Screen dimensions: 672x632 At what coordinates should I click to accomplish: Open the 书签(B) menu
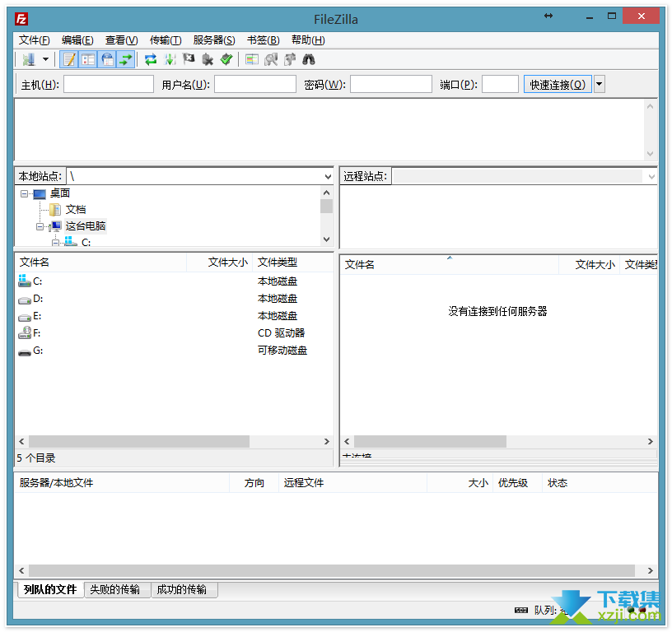click(264, 40)
